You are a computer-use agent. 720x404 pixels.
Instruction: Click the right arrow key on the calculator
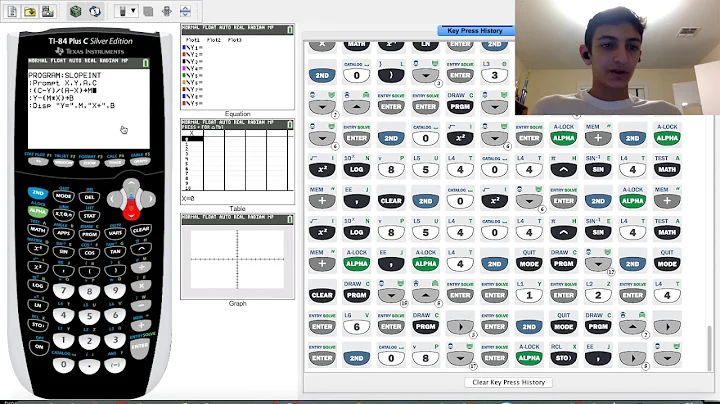[149, 199]
